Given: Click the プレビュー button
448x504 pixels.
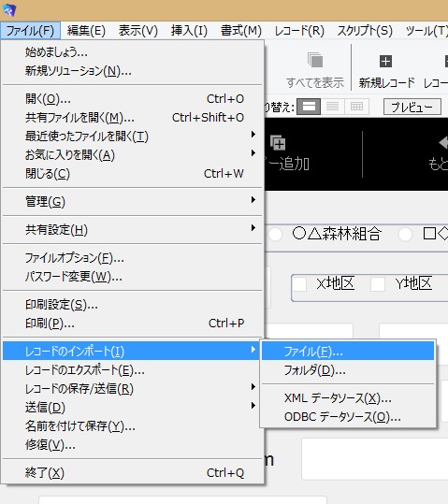Looking at the screenshot, I should [412, 107].
